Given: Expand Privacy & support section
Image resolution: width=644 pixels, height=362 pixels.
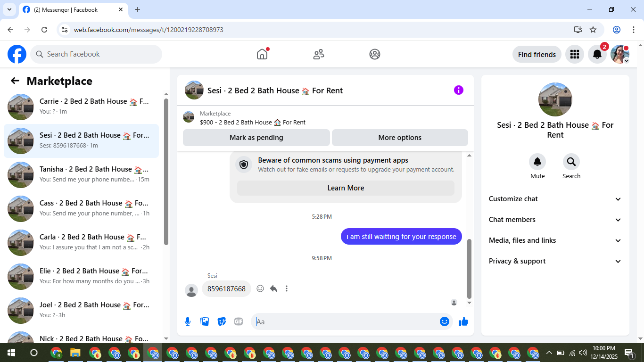Looking at the screenshot, I should coord(555,261).
